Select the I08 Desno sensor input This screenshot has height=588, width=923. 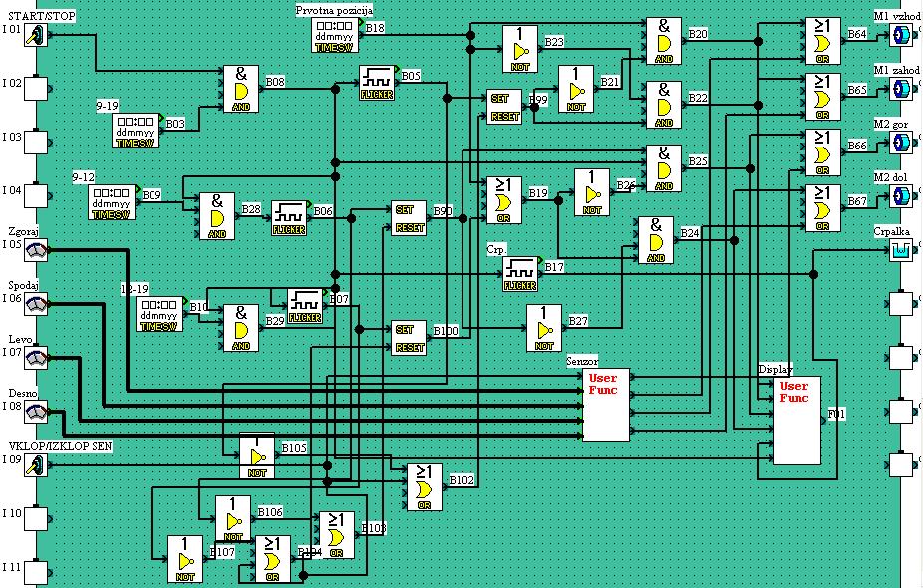(x=35, y=412)
